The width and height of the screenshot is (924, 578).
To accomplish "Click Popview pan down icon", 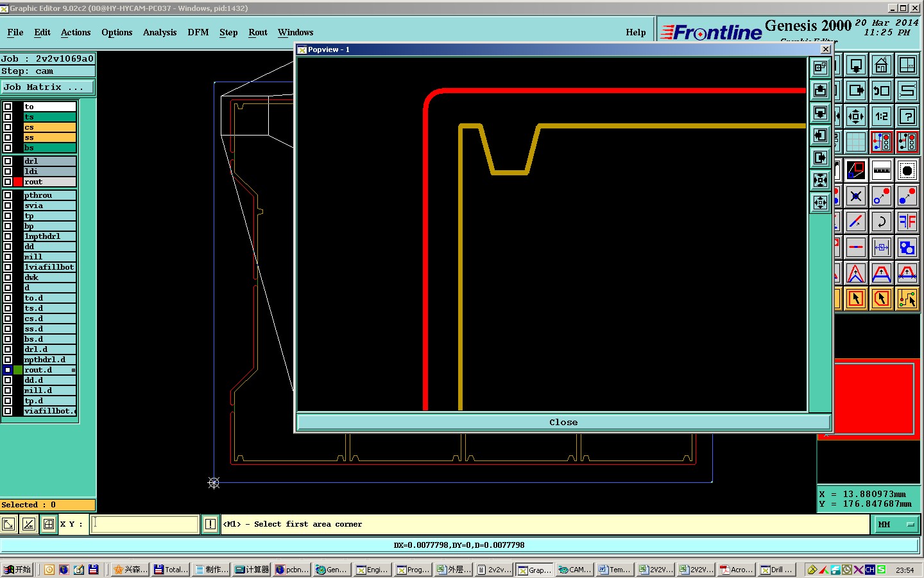I will (x=820, y=113).
